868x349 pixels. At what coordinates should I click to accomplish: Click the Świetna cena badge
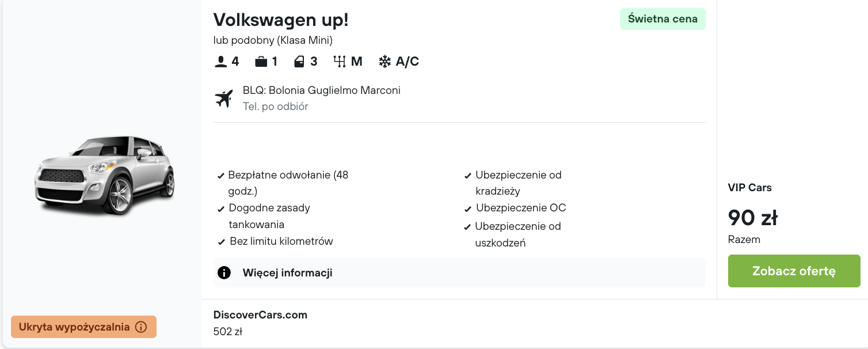tap(663, 19)
